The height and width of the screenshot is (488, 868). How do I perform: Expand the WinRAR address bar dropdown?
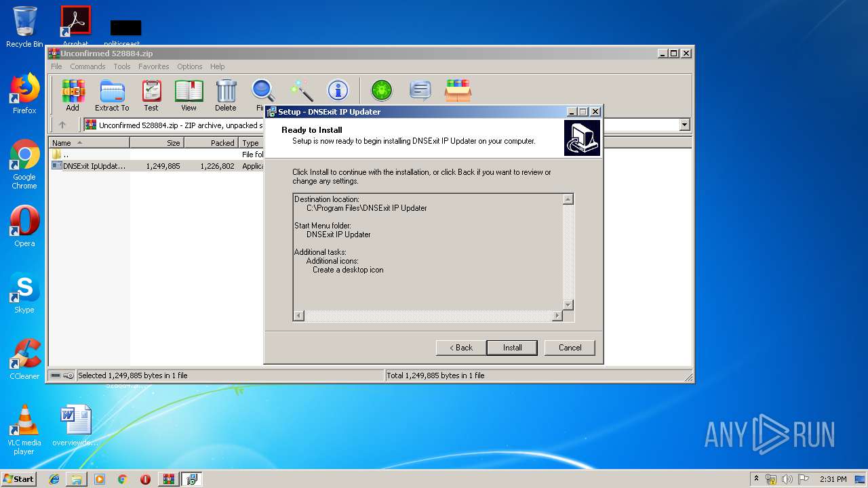tap(684, 125)
